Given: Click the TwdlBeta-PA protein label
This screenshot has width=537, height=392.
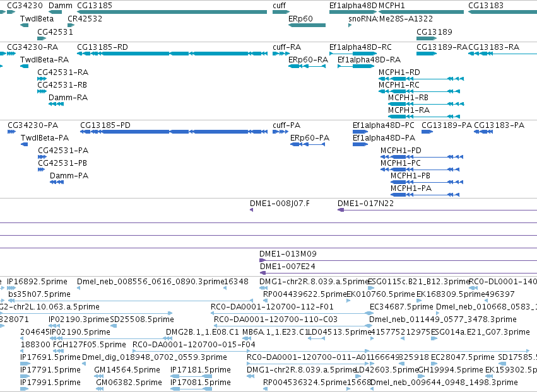Looking at the screenshot, I should (x=45, y=138).
